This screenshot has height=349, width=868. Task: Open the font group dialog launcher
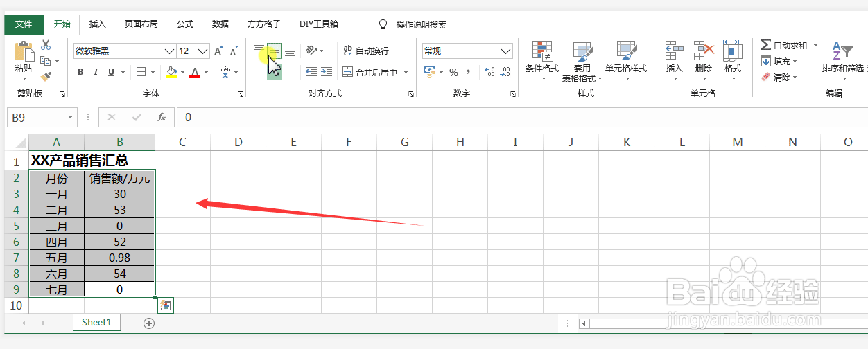241,93
